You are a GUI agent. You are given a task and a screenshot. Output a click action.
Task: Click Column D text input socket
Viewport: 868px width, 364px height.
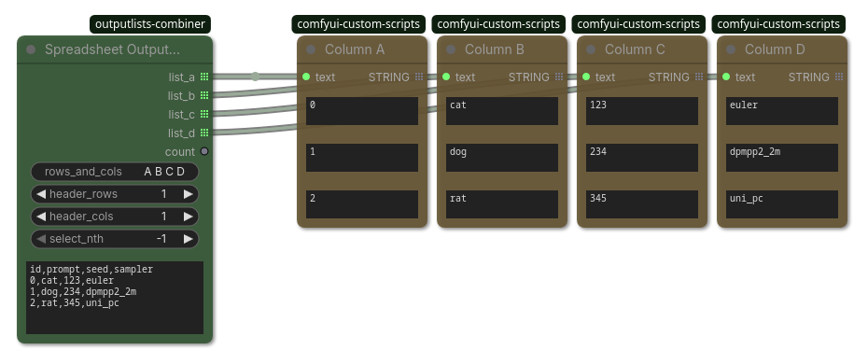(x=726, y=77)
